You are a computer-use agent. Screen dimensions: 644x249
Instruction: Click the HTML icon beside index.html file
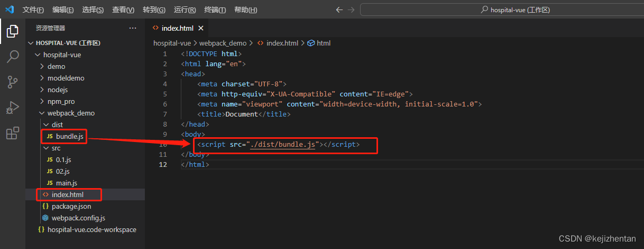[x=45, y=194]
